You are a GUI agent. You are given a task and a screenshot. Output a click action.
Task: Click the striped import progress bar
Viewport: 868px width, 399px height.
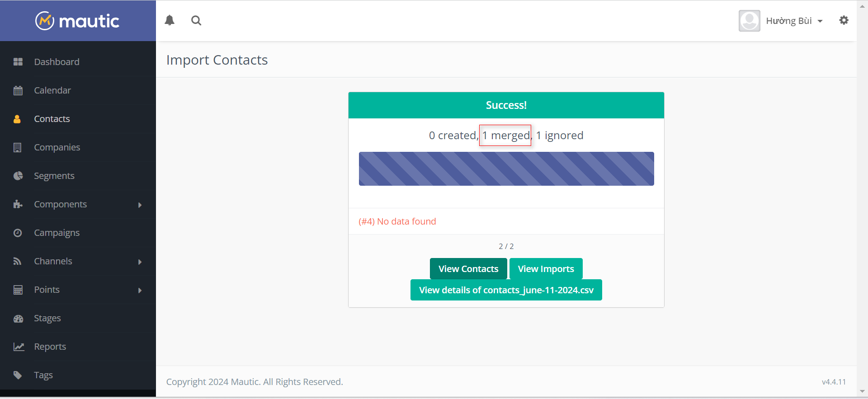pyautogui.click(x=506, y=169)
